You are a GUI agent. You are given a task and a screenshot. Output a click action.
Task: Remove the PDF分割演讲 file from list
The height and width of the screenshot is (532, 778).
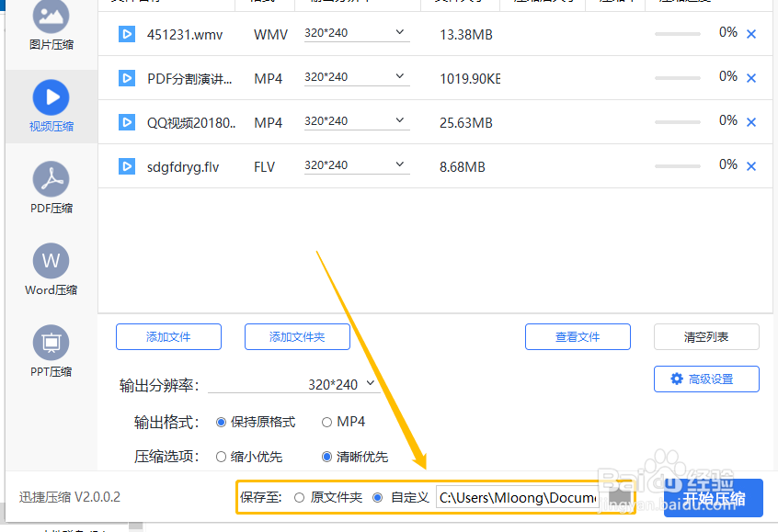pyautogui.click(x=751, y=78)
